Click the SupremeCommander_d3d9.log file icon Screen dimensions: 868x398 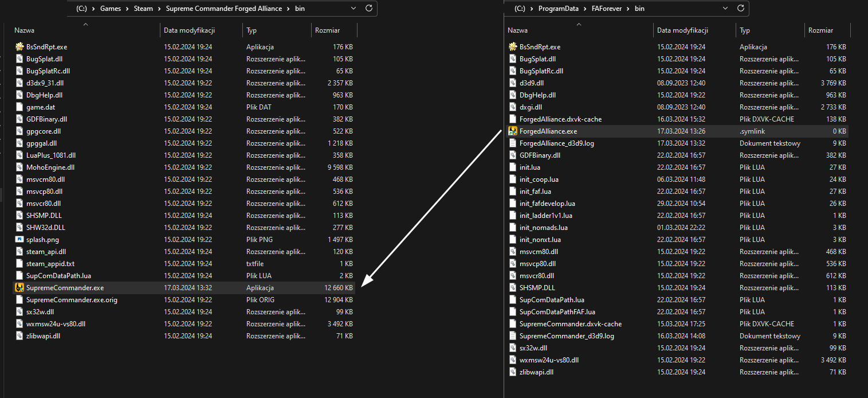coord(513,336)
